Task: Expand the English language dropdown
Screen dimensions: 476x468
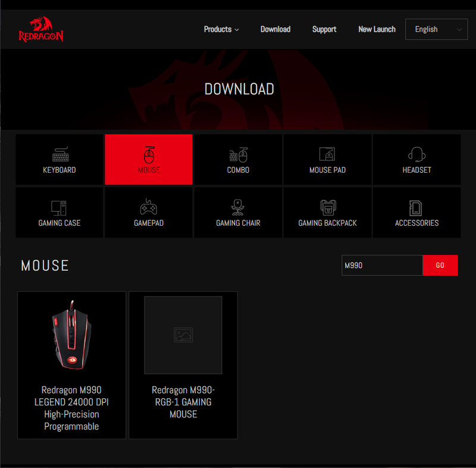Action: pos(436,29)
